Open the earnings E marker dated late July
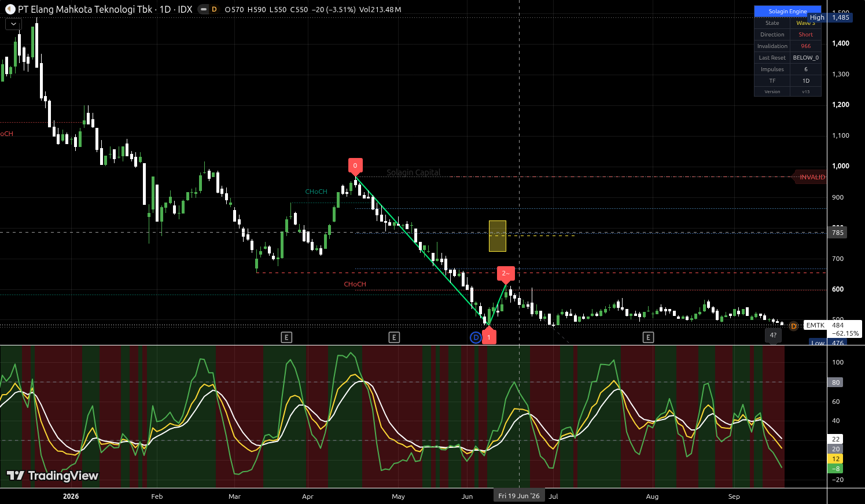The image size is (865, 504). (x=648, y=337)
